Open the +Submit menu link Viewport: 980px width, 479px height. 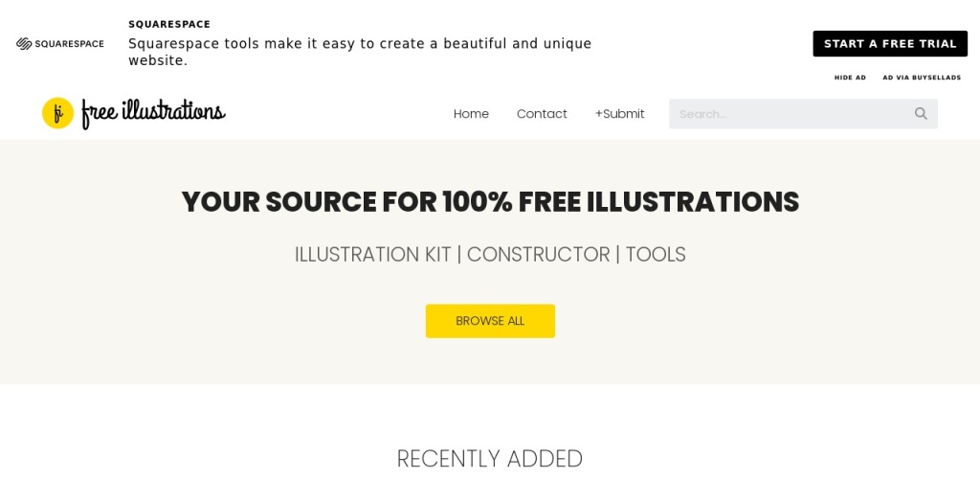pos(619,114)
